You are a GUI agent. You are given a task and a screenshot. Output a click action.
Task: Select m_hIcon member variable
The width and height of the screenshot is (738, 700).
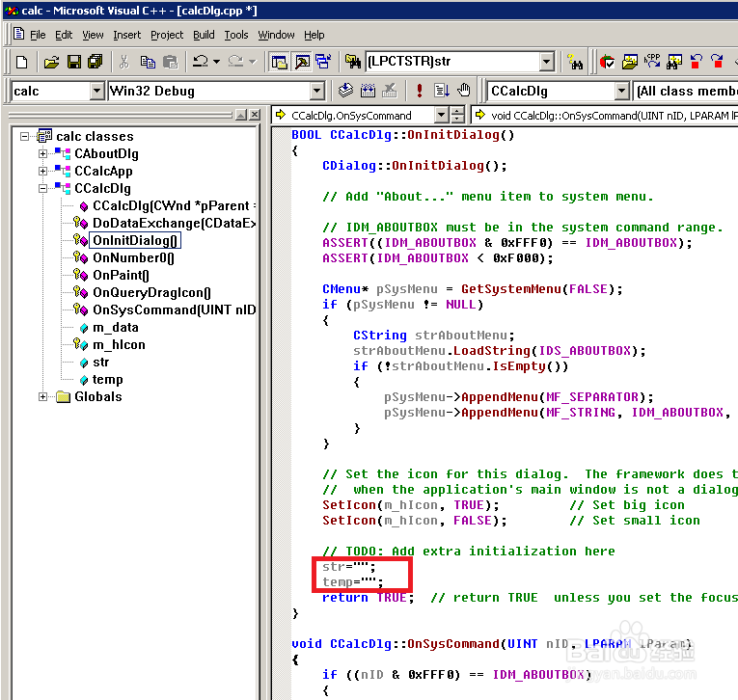[x=119, y=345]
